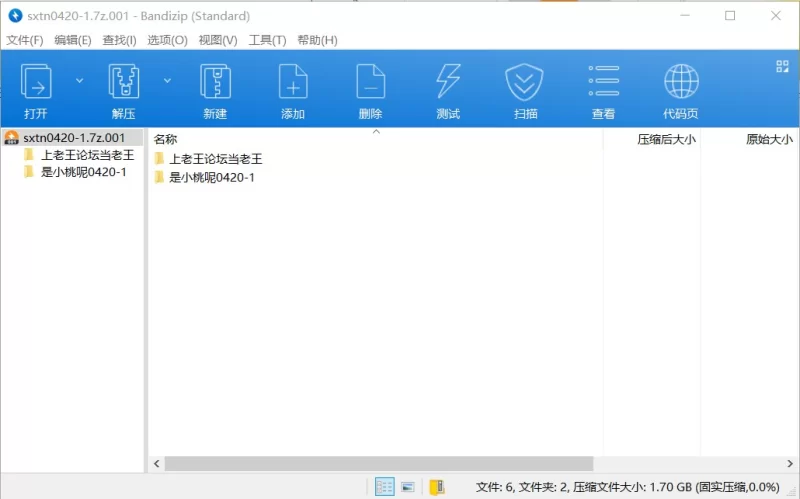The height and width of the screenshot is (499, 800).
Task: Open the File (文件) menu
Action: [25, 40]
